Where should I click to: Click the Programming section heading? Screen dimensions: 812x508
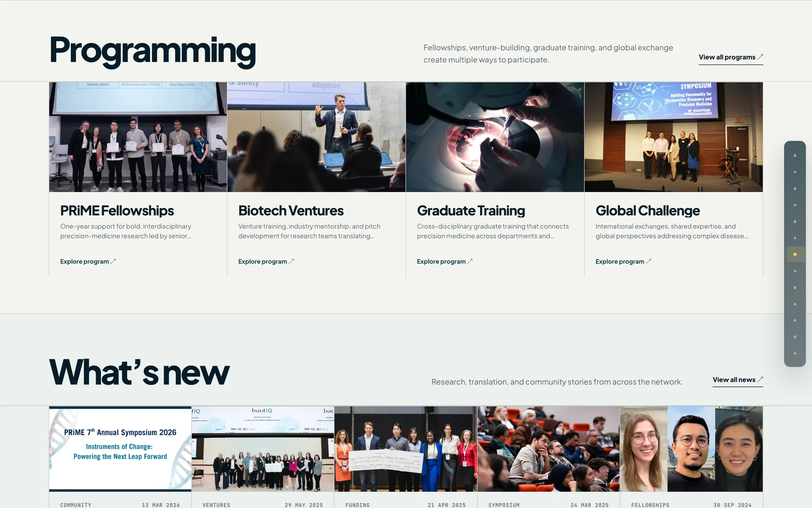pyautogui.click(x=152, y=51)
